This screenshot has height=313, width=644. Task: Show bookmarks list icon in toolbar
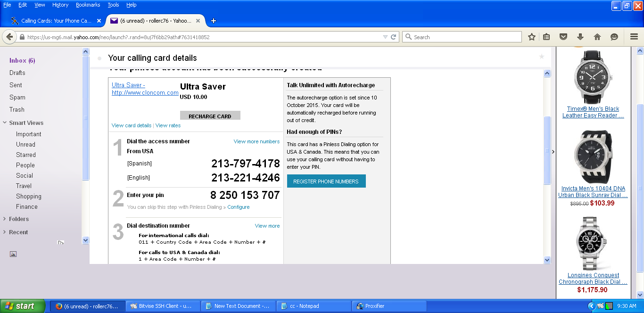tap(546, 37)
